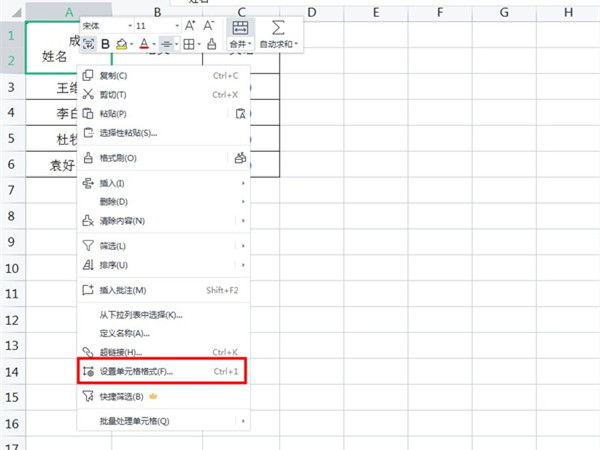
Task: Click the Copy icon in the context menu
Action: [88, 75]
